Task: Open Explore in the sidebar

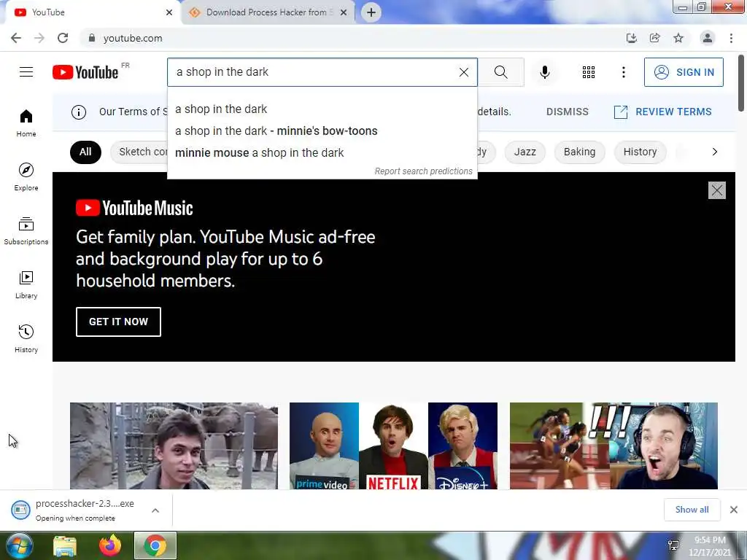Action: (x=26, y=176)
